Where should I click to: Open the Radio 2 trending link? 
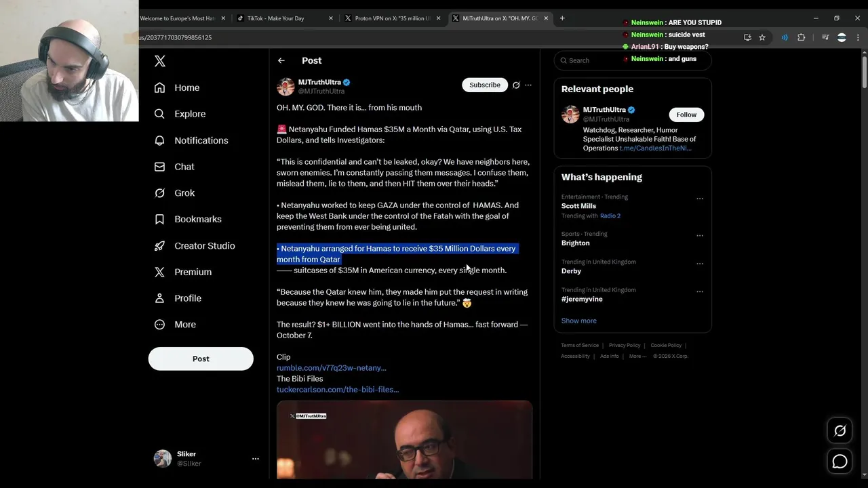[x=610, y=216]
